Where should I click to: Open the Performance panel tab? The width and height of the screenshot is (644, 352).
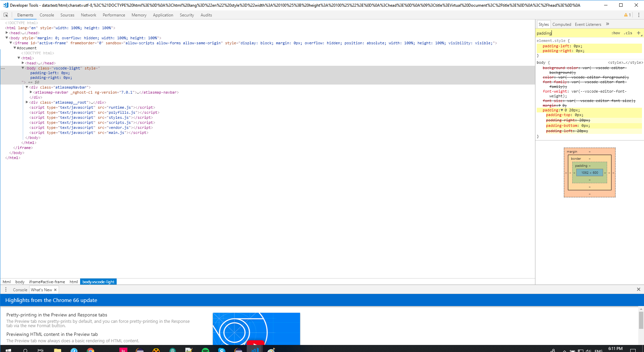pos(114,15)
